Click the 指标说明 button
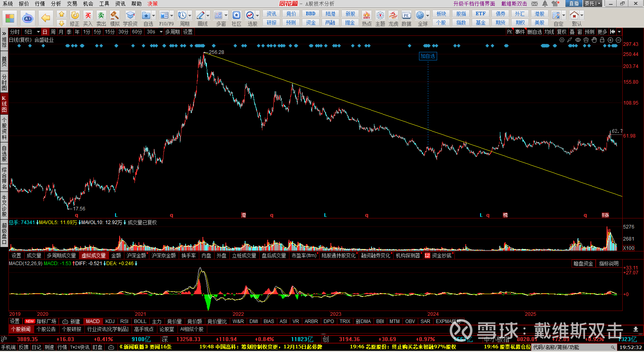 (x=609, y=264)
